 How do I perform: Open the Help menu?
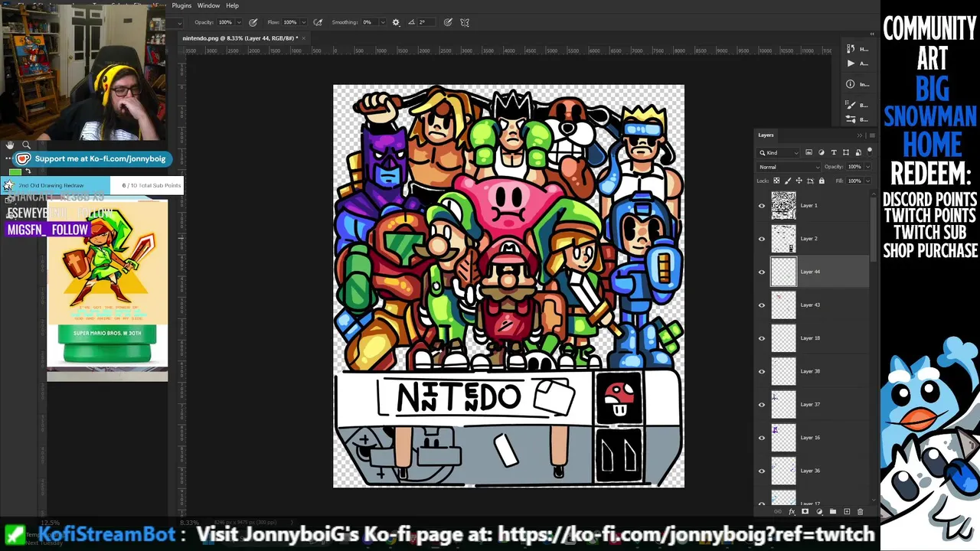pyautogui.click(x=232, y=5)
